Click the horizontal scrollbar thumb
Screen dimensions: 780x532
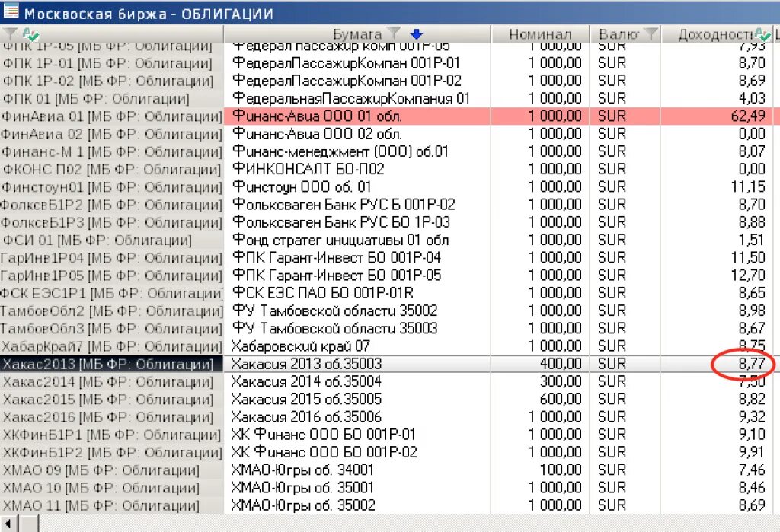click(x=29, y=524)
